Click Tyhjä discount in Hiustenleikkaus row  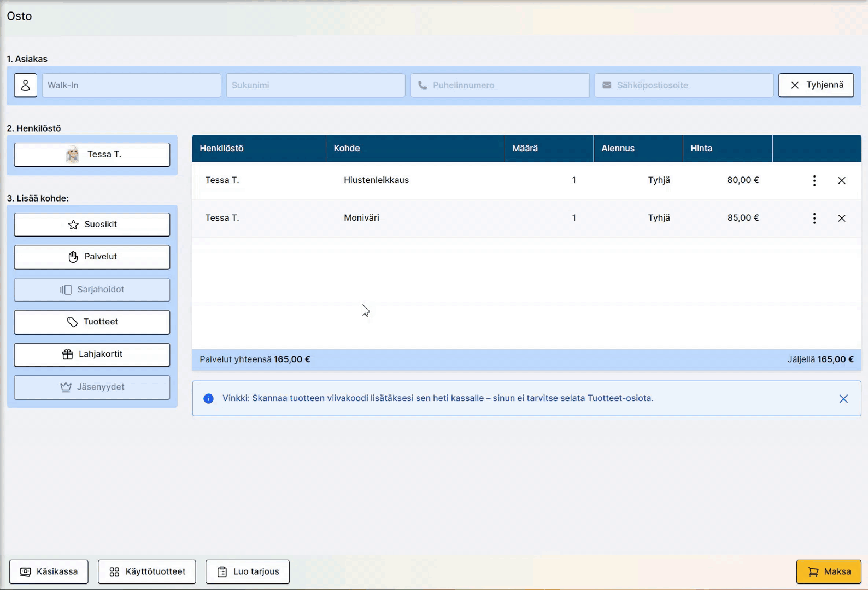(659, 180)
